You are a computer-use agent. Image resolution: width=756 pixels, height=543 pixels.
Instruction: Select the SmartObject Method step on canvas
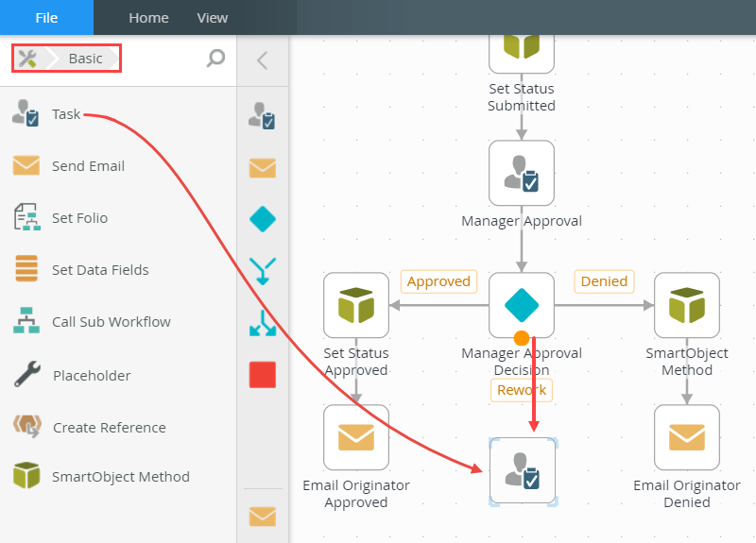click(687, 305)
